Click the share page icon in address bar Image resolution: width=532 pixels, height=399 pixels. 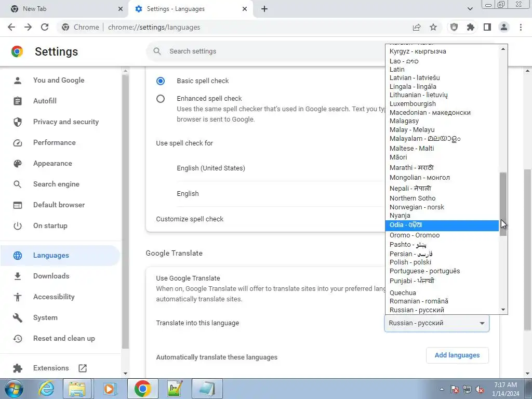pos(417,27)
